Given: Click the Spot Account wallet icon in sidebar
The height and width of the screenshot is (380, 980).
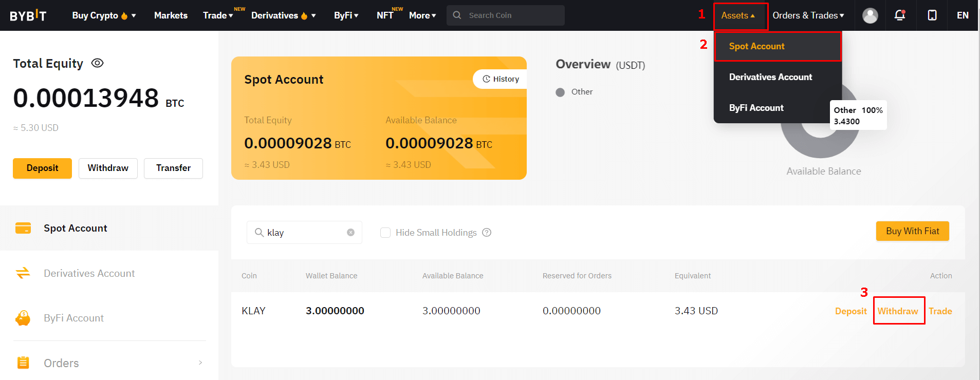Looking at the screenshot, I should [23, 228].
